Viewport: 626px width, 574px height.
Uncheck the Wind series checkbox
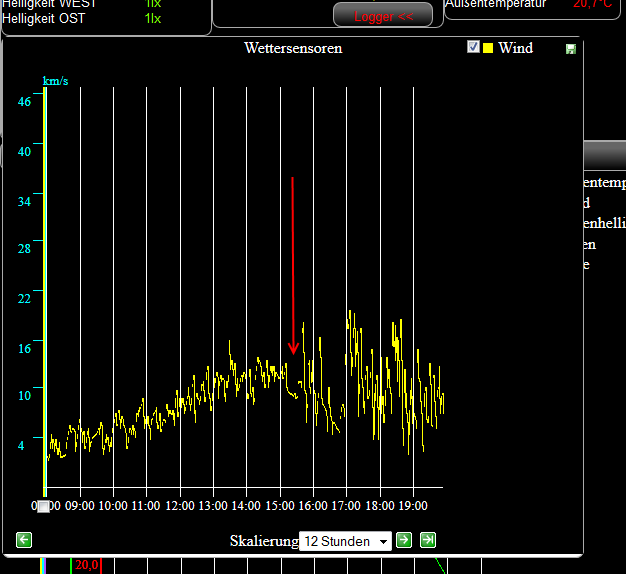click(474, 47)
